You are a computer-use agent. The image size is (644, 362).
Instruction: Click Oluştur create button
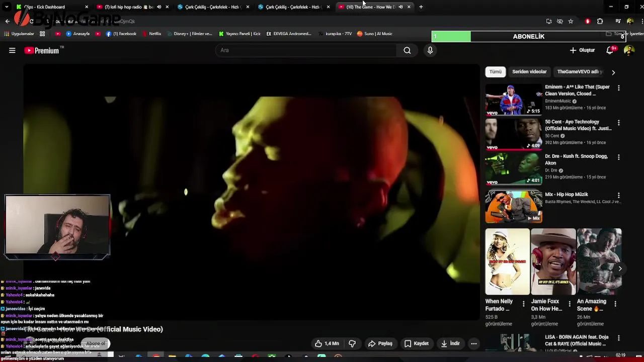pyautogui.click(x=582, y=50)
